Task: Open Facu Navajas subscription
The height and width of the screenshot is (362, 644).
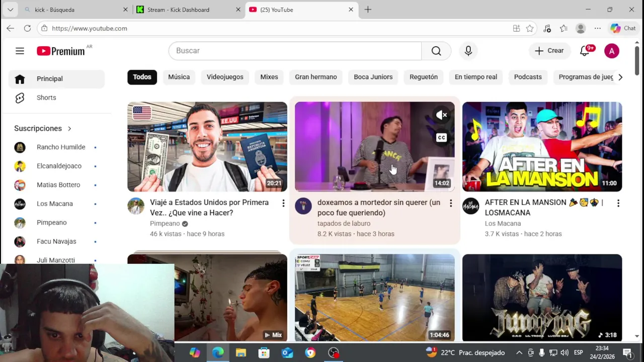Action: (x=56, y=241)
